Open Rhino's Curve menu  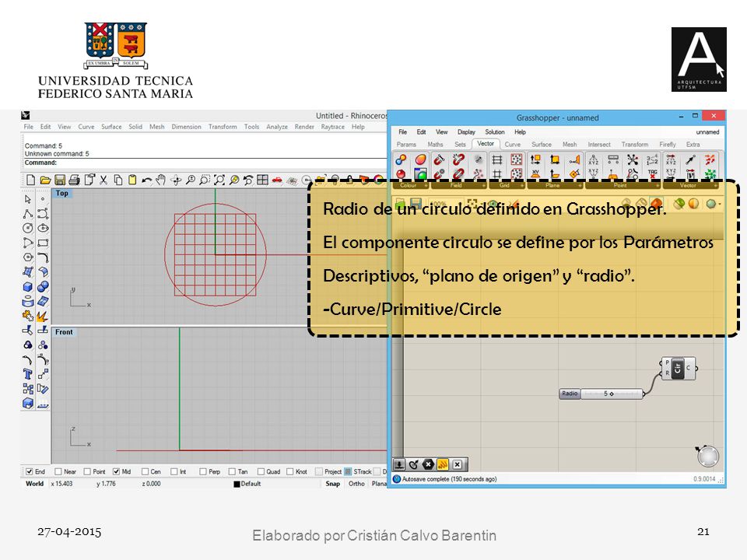coord(86,127)
